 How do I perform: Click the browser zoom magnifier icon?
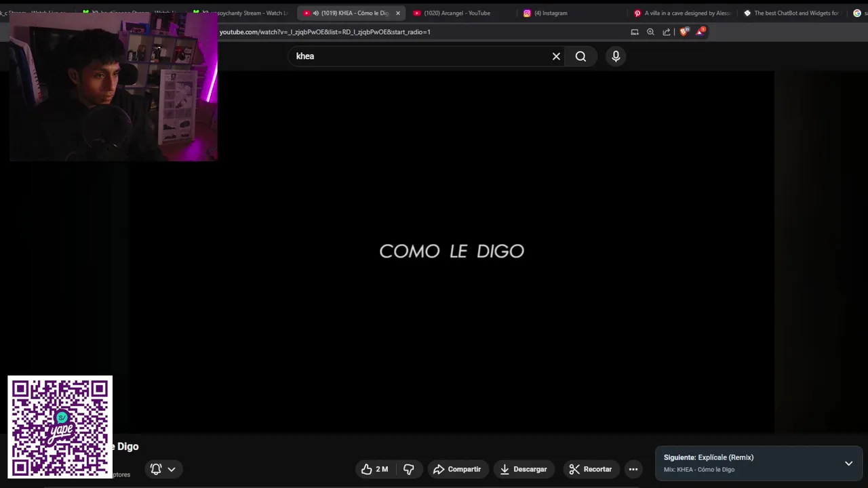650,32
